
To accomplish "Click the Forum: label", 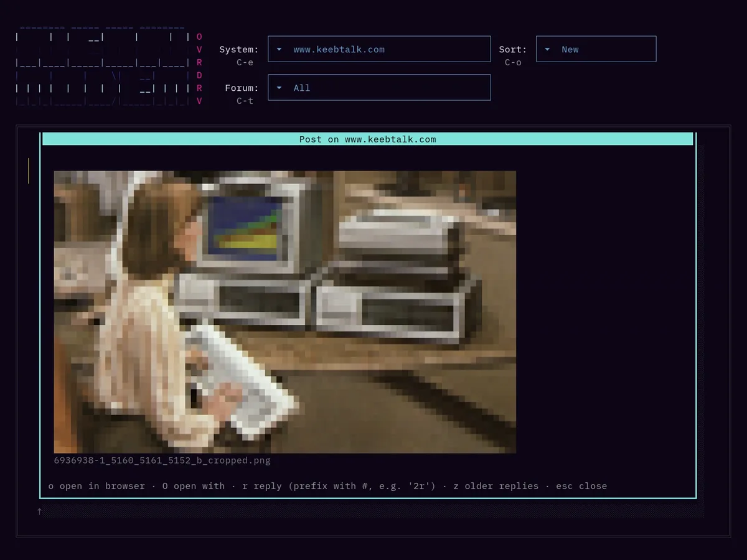I will [x=242, y=88].
